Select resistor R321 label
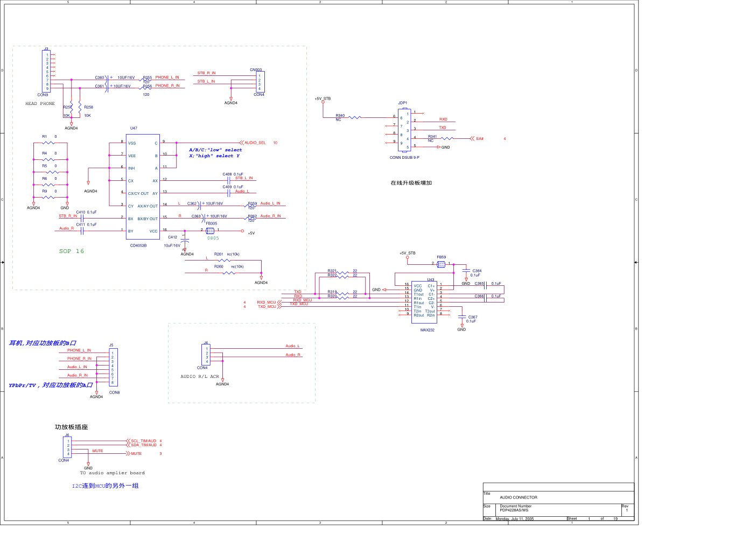The height and width of the screenshot is (534, 756). tap(332, 271)
